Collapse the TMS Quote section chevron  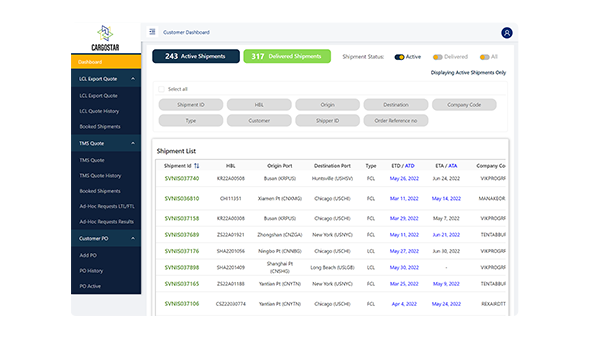point(133,143)
